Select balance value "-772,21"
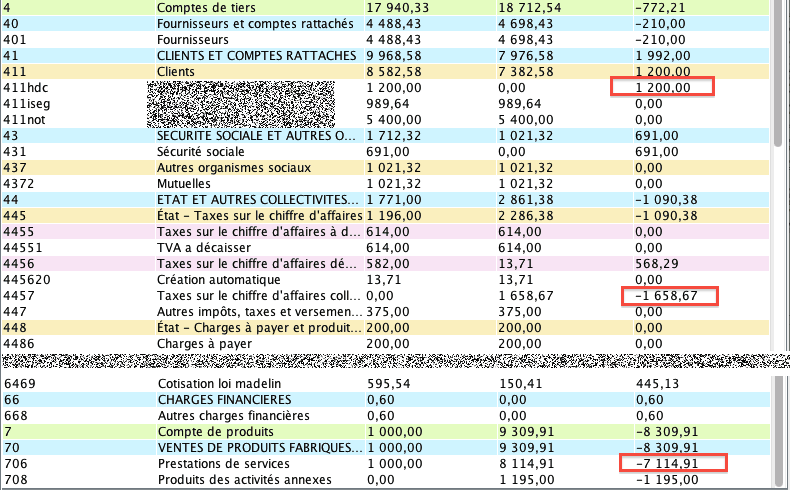The image size is (790, 490). [660, 8]
